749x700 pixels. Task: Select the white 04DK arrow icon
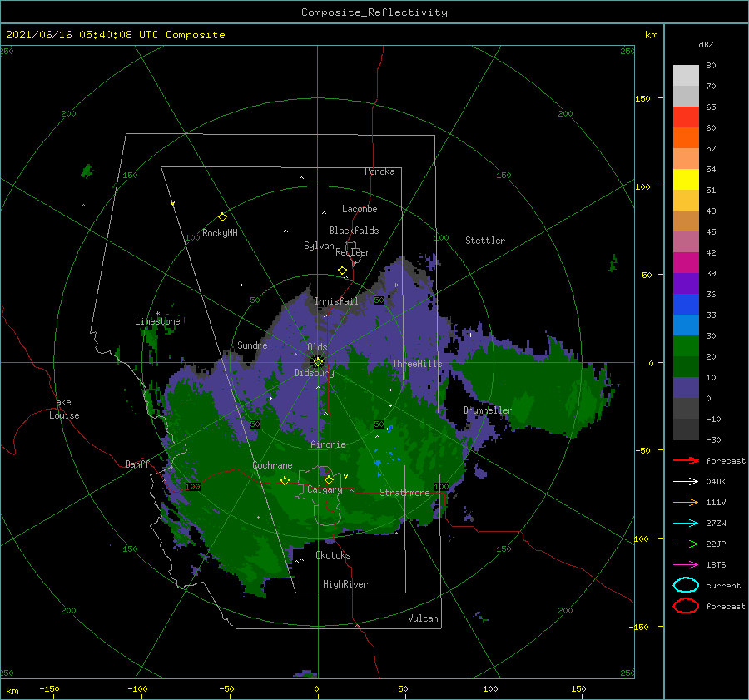[686, 481]
